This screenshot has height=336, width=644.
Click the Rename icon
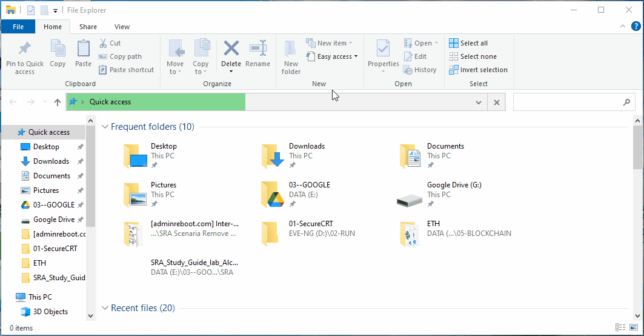click(x=258, y=48)
